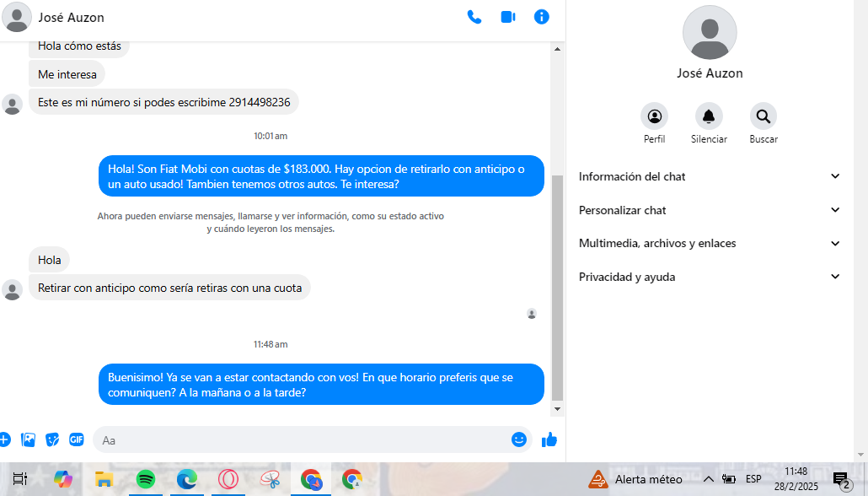Open the Alerta méteo weather widget
The width and height of the screenshot is (868, 496).
(635, 479)
